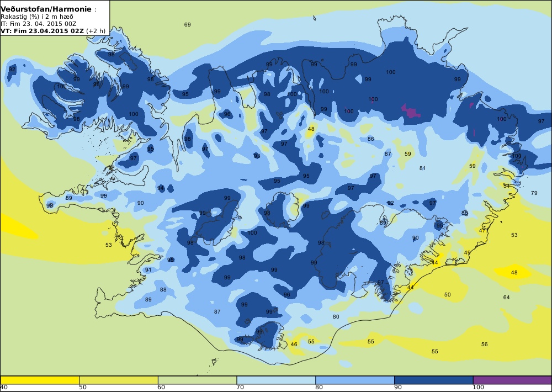The width and height of the screenshot is (552, 392).
Task: Select the humidity value '46' on the map
Action: coord(294,345)
